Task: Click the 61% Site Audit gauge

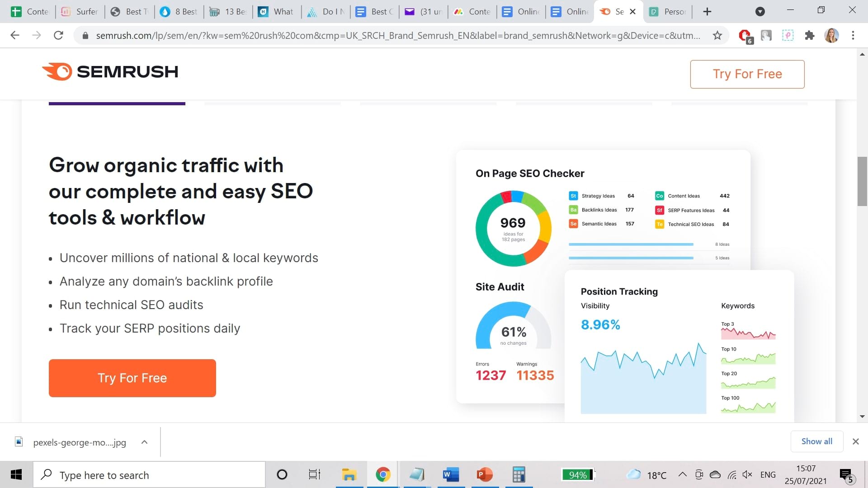Action: click(513, 326)
